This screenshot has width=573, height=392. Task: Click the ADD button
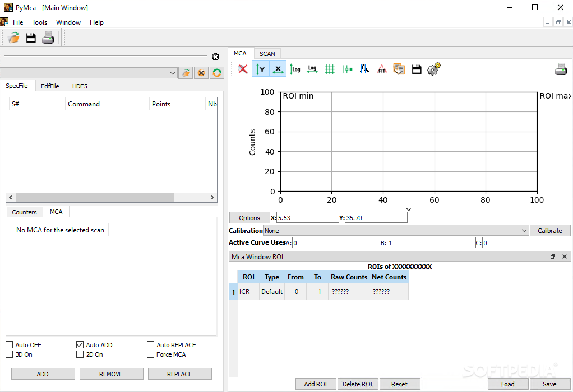[43, 374]
